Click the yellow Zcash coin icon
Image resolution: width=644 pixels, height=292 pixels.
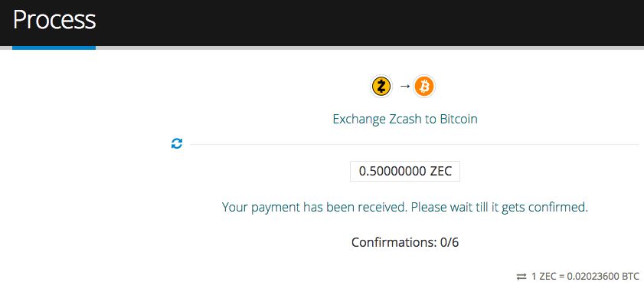coord(381,87)
